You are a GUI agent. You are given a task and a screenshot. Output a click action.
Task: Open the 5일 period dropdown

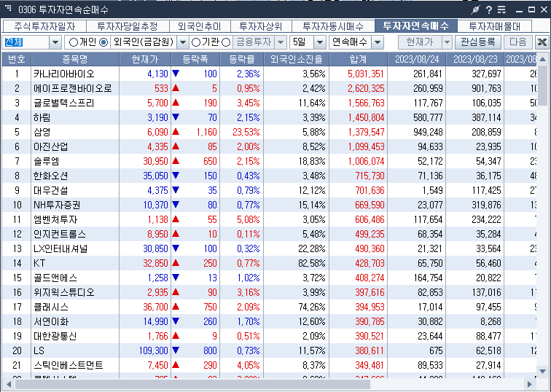[319, 42]
